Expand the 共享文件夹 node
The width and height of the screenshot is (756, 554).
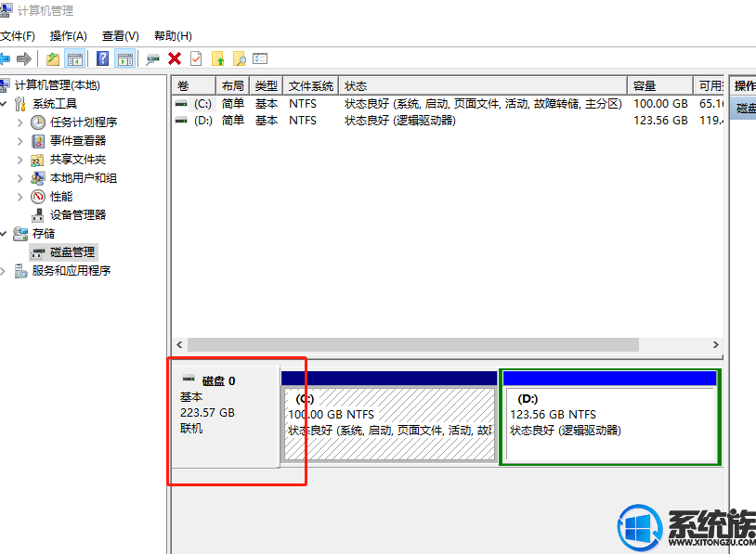(x=20, y=160)
